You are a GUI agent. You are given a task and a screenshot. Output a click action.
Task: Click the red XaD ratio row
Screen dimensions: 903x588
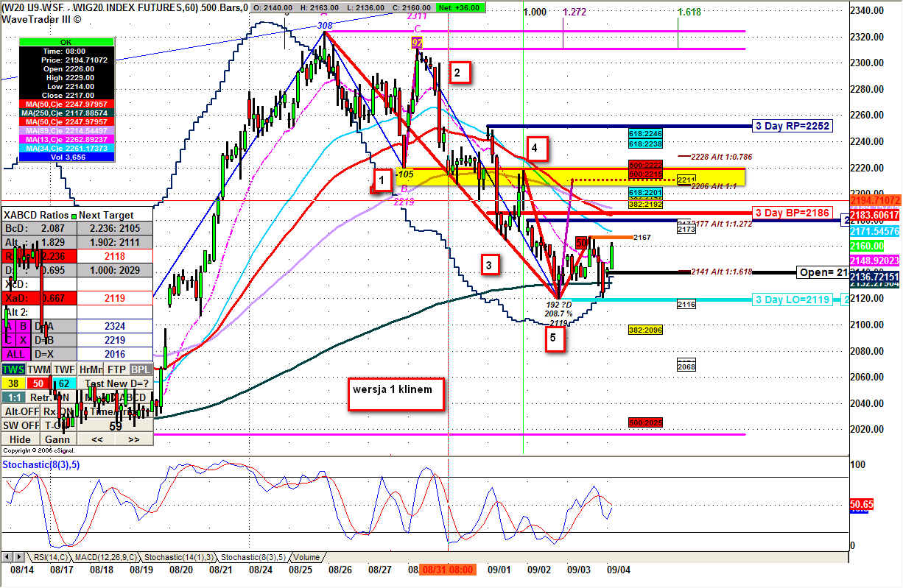(x=39, y=298)
